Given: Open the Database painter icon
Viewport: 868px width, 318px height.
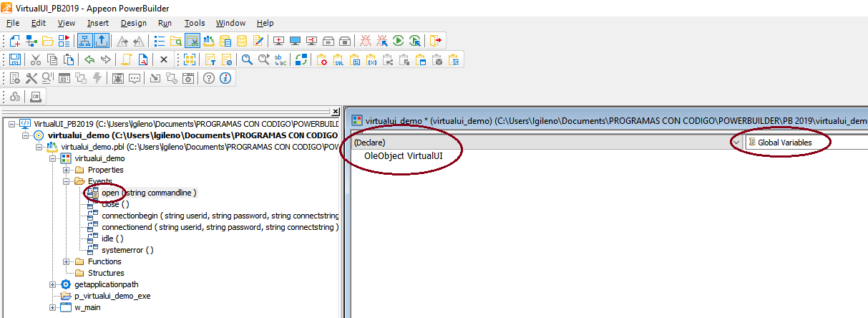Looking at the screenshot, I should (x=242, y=41).
